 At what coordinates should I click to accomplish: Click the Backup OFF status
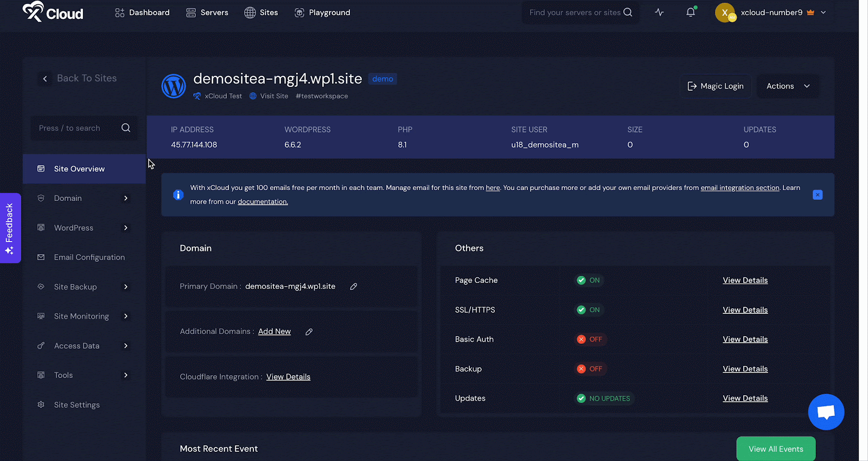tap(590, 369)
